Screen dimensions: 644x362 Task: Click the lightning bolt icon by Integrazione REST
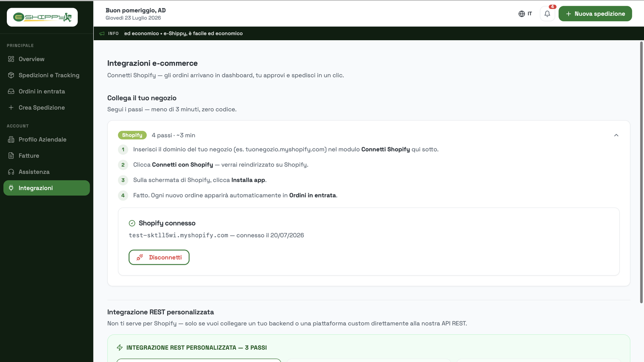point(120,348)
